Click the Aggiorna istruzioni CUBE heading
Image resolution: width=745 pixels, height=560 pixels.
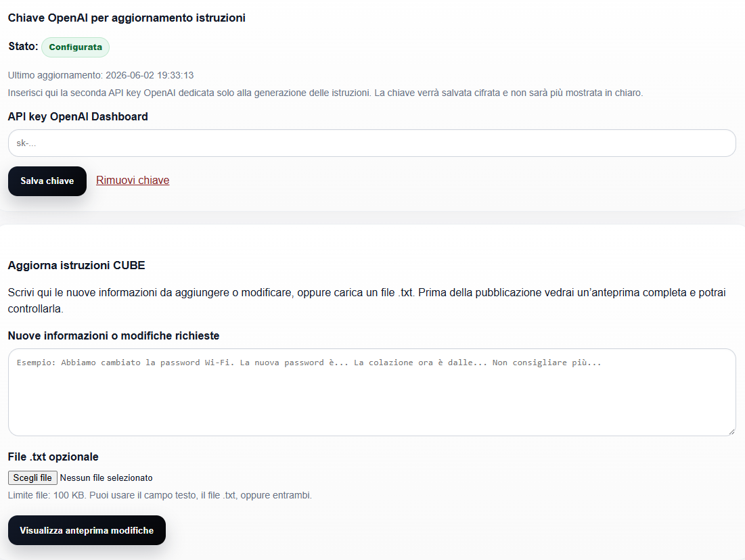(x=76, y=265)
